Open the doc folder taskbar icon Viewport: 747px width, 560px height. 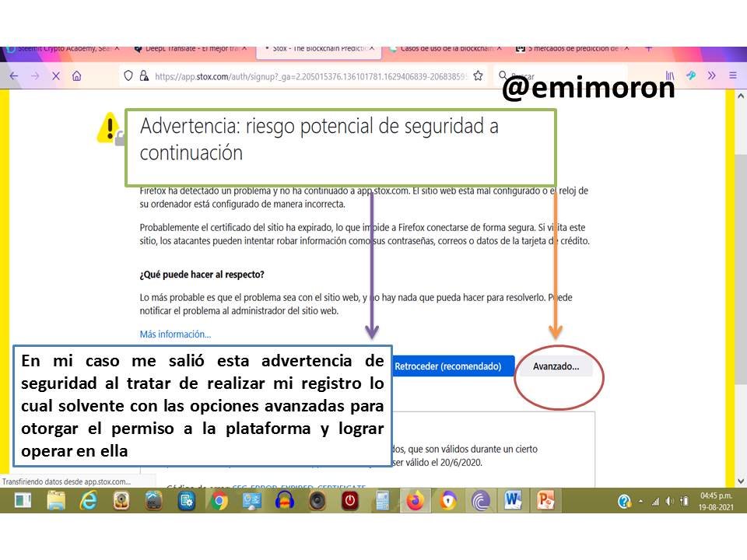tap(154, 501)
